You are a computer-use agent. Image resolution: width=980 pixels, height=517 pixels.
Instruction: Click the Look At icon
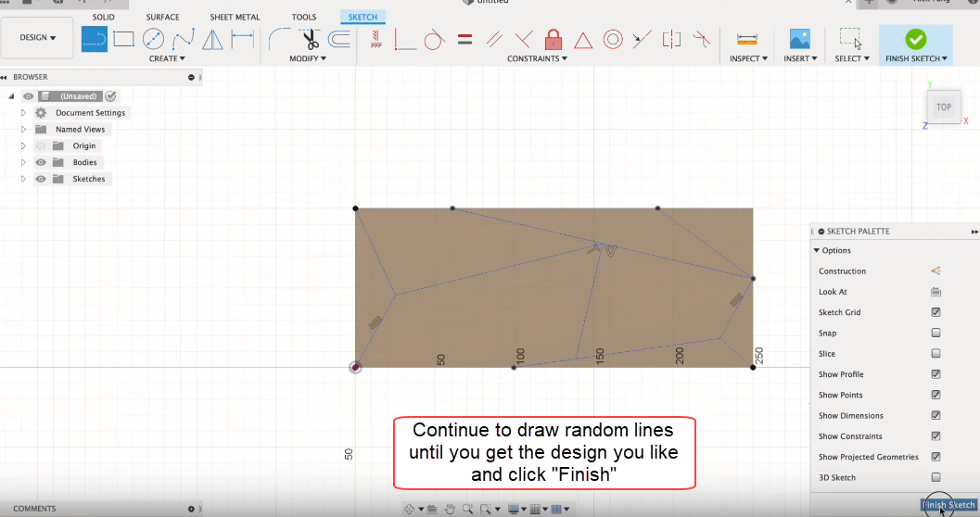(x=935, y=292)
